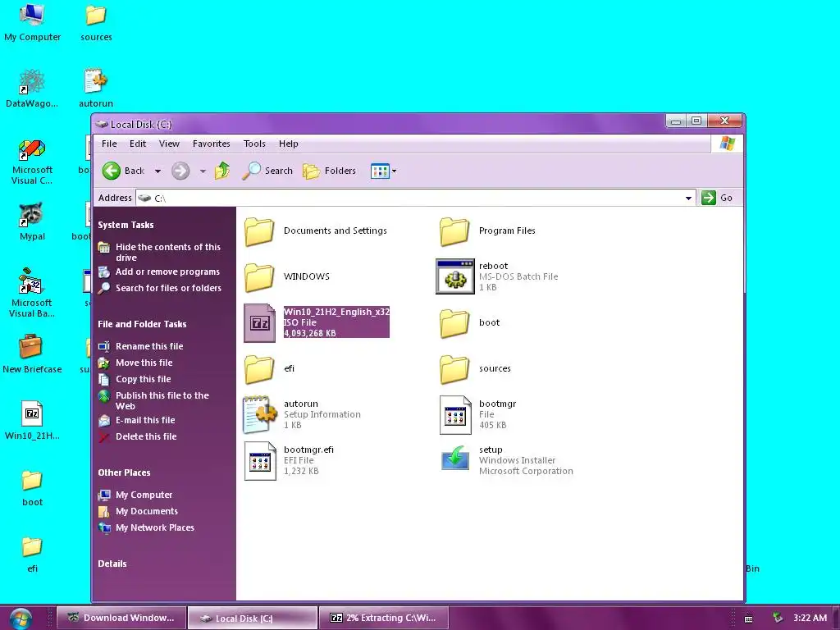840x630 pixels.
Task: Open the Help menu
Action: click(x=288, y=144)
